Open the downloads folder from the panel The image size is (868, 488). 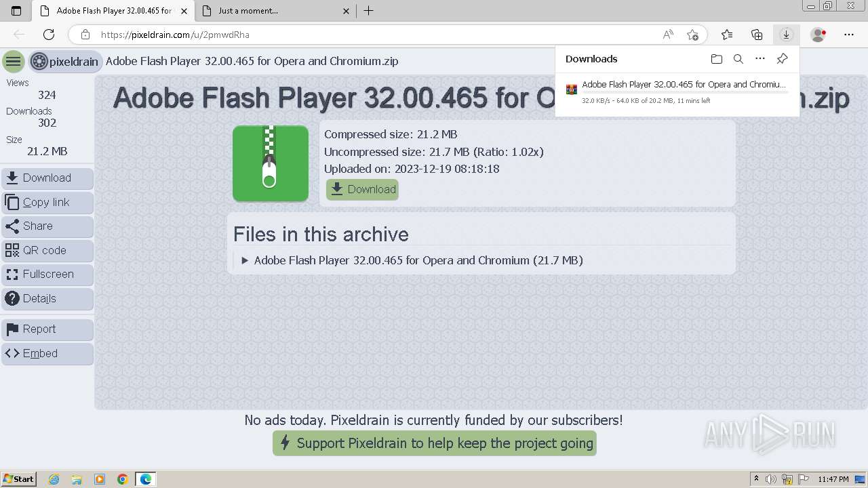(717, 59)
